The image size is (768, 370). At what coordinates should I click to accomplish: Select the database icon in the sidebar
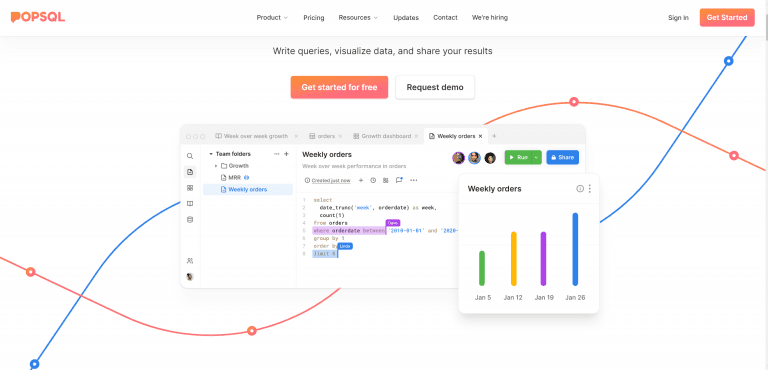(x=190, y=220)
